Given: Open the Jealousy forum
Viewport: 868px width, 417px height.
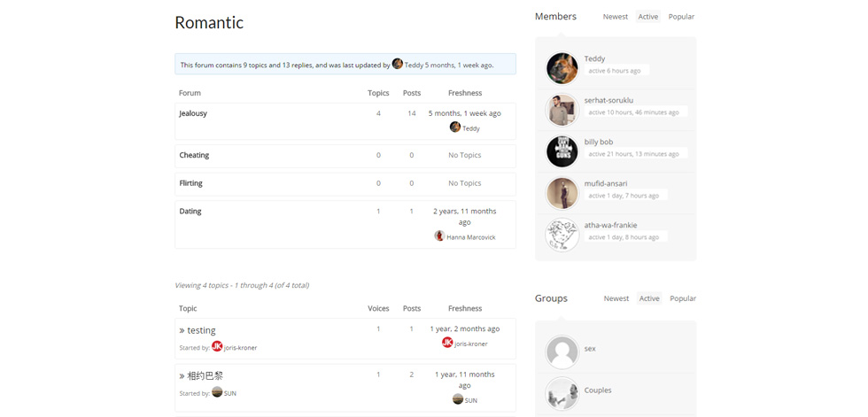Looking at the screenshot, I should (193, 113).
